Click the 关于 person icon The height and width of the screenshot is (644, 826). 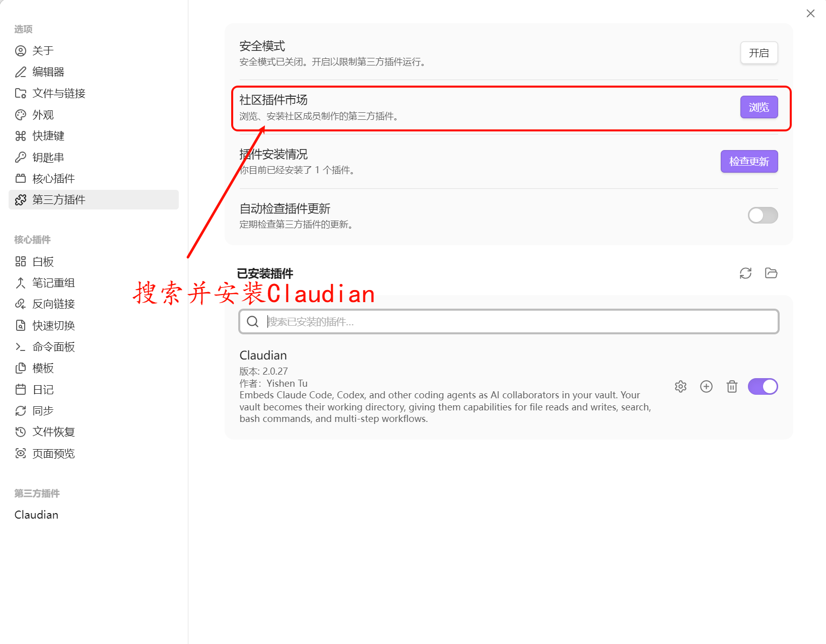[21, 51]
